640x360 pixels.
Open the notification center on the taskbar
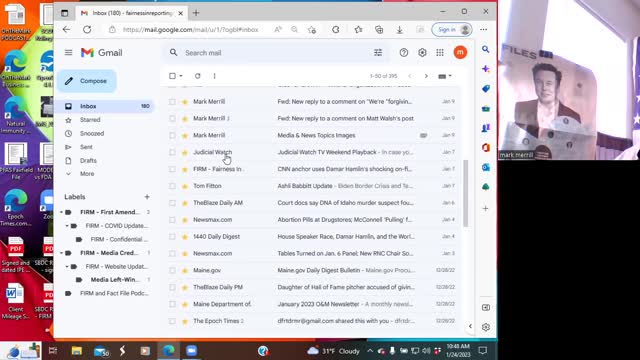coord(483,350)
